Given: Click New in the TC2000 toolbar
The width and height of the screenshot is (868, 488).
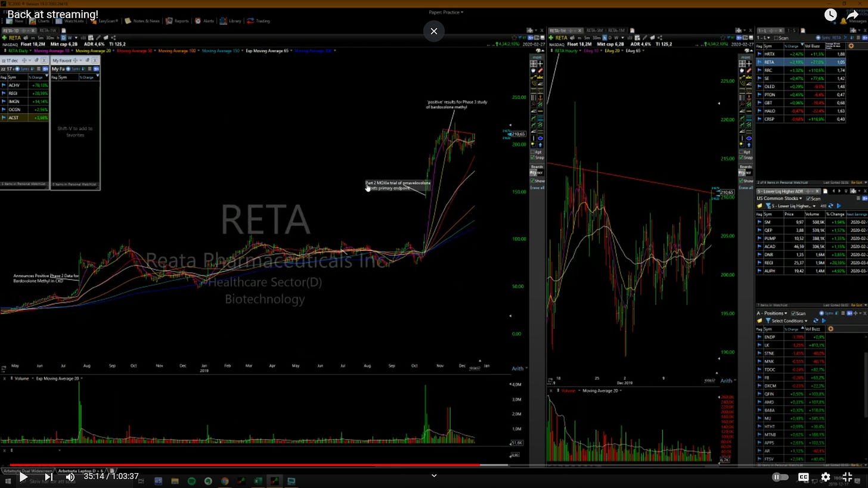Looking at the screenshot, I should (15, 21).
